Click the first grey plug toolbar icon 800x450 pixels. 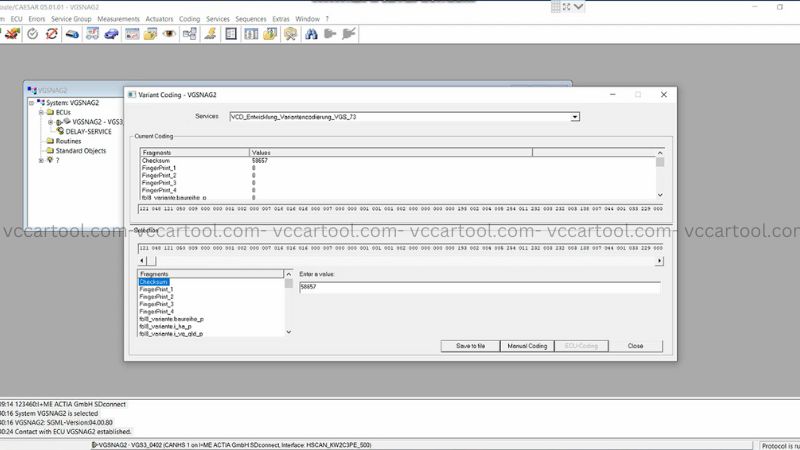pos(330,34)
